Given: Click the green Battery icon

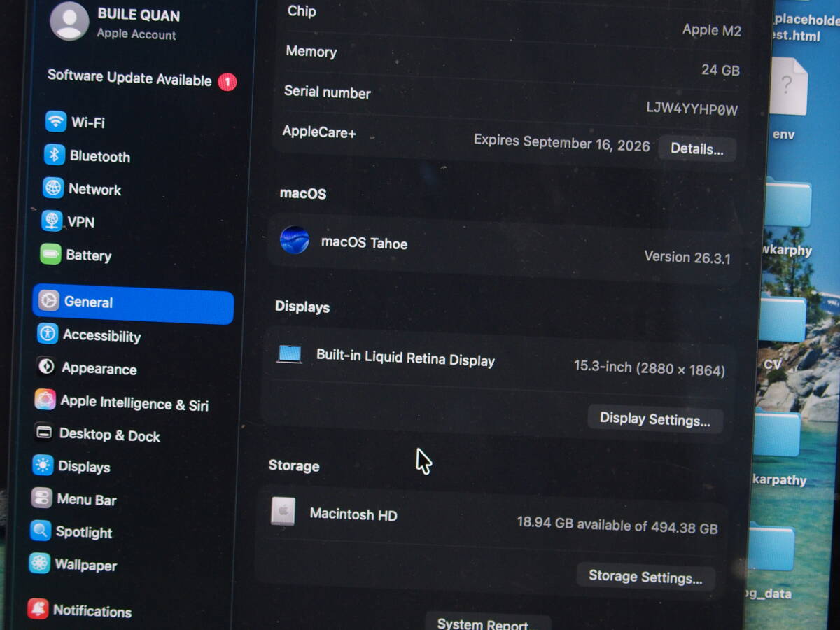Looking at the screenshot, I should click(x=50, y=254).
